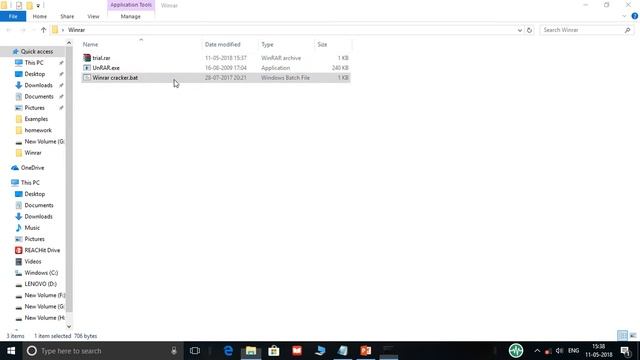Click the Winrar cracker.bat file icon
The image size is (640, 360).
click(87, 78)
